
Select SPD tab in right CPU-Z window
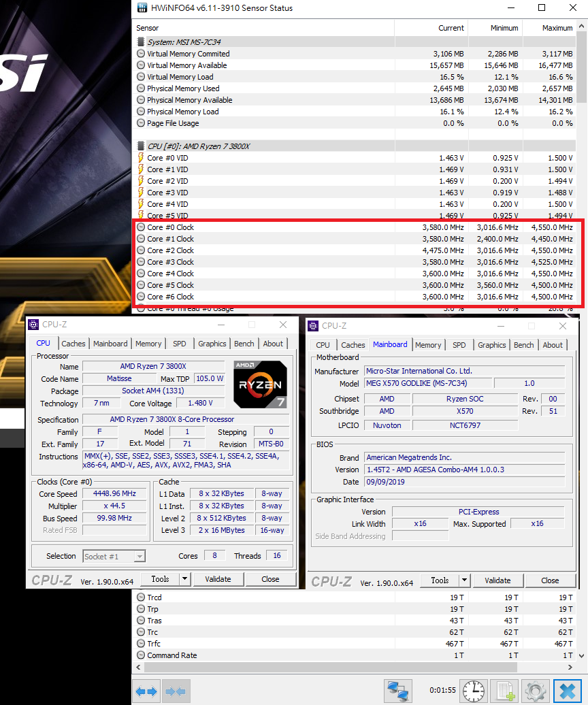pyautogui.click(x=459, y=345)
